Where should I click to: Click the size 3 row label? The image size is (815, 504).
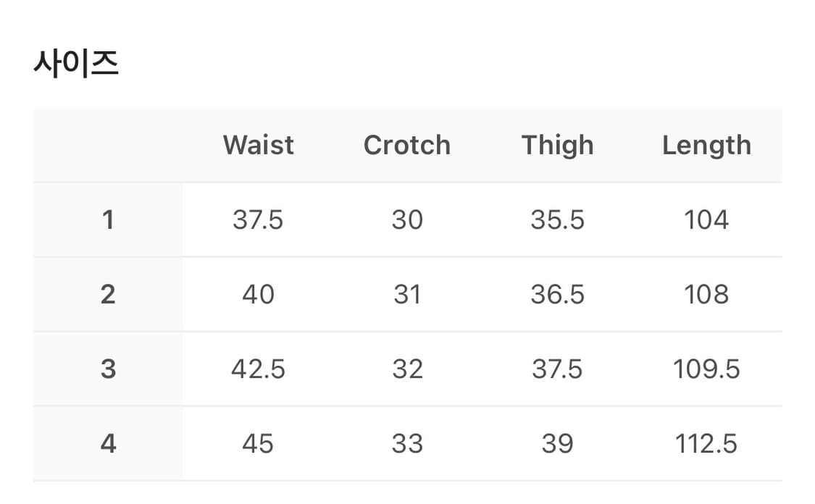pyautogui.click(x=108, y=369)
